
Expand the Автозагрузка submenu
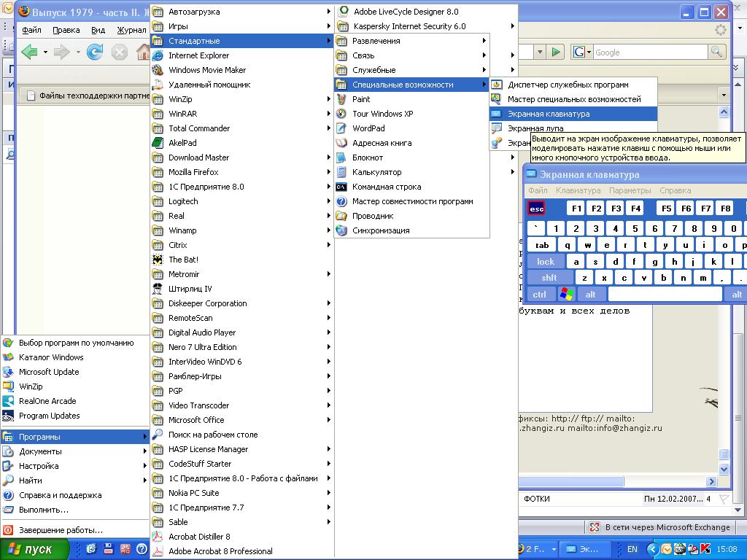pyautogui.click(x=241, y=12)
